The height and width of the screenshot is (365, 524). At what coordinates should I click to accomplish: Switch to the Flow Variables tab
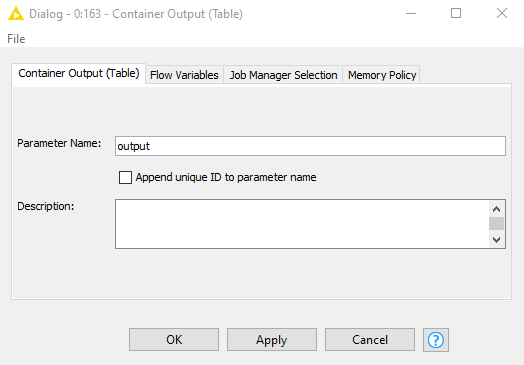[184, 75]
